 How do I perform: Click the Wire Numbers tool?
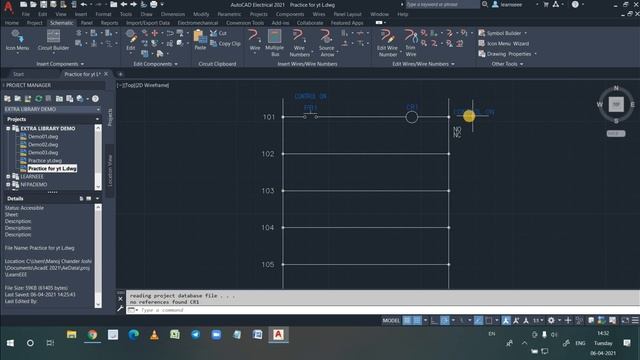point(299,42)
